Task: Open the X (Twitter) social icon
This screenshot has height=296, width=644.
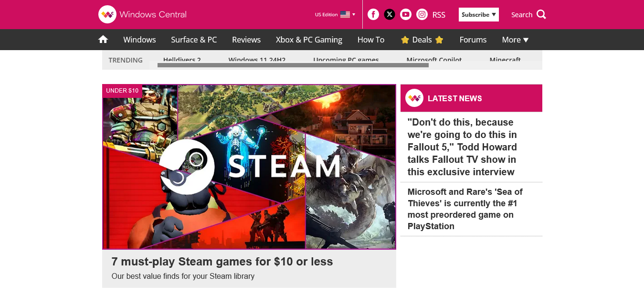Action: pos(390,14)
